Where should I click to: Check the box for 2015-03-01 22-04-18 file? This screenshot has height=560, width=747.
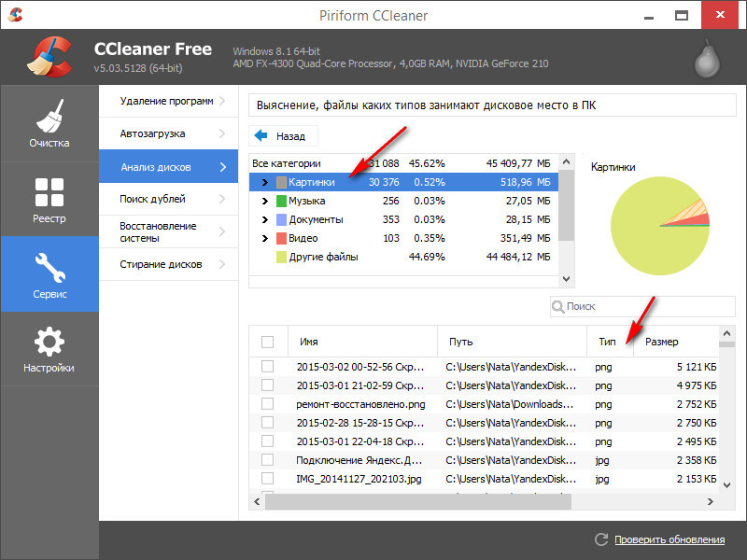tap(267, 441)
